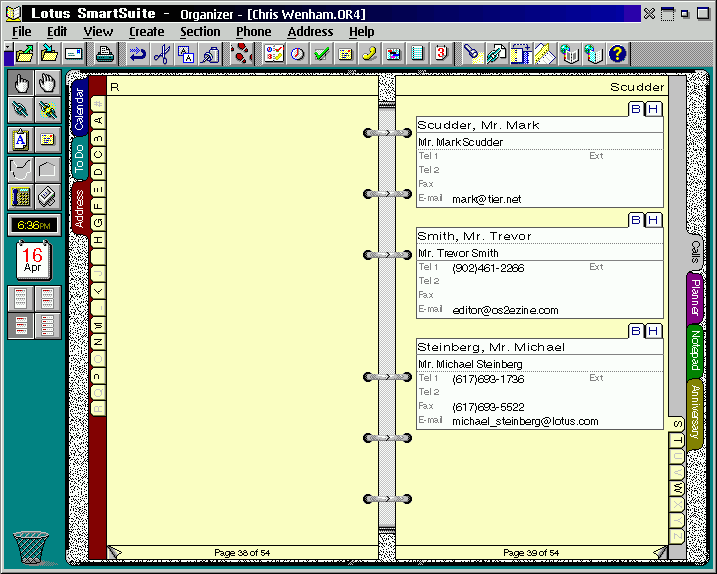The image size is (717, 574).
Task: Click the create link chain tool
Action: click(21, 110)
